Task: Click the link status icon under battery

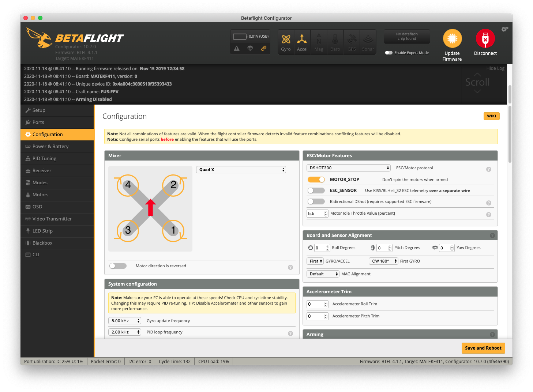Action: point(264,48)
